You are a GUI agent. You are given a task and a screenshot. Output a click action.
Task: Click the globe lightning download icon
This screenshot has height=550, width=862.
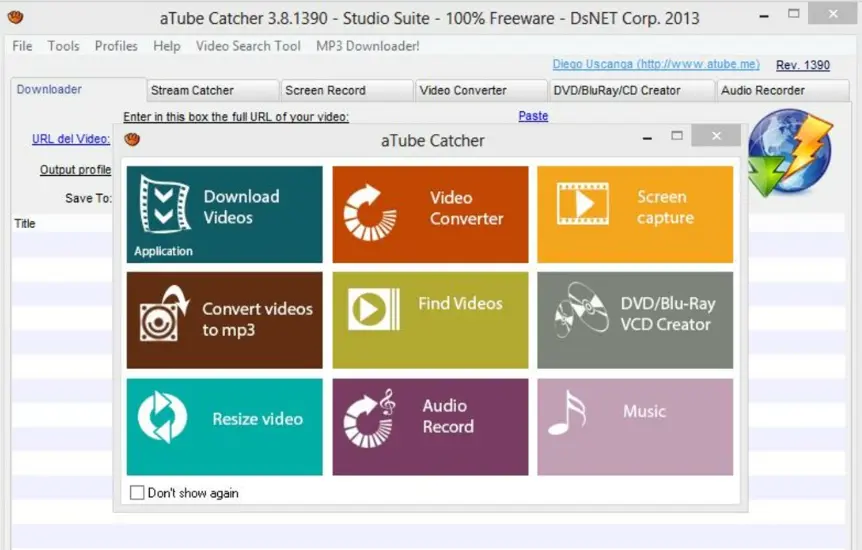[x=789, y=152]
